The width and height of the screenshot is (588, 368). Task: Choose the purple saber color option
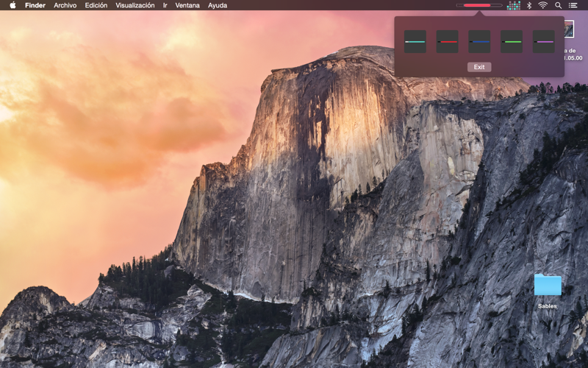pos(543,42)
